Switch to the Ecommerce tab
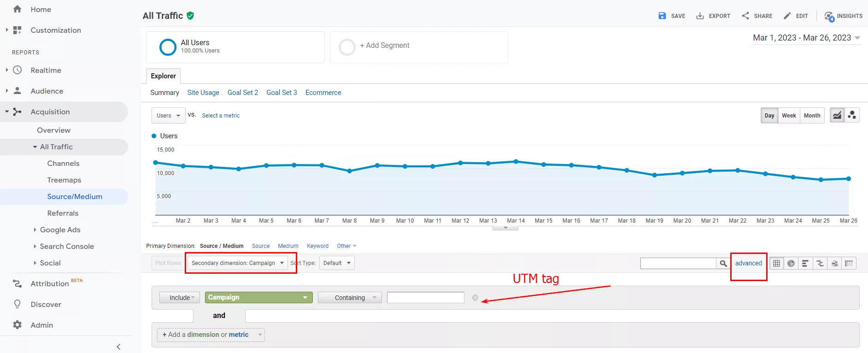Viewport: 868px width, 353px height. (323, 93)
